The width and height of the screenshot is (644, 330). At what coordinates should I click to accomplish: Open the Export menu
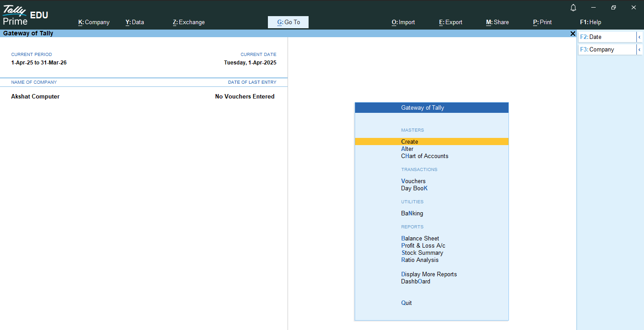point(450,22)
